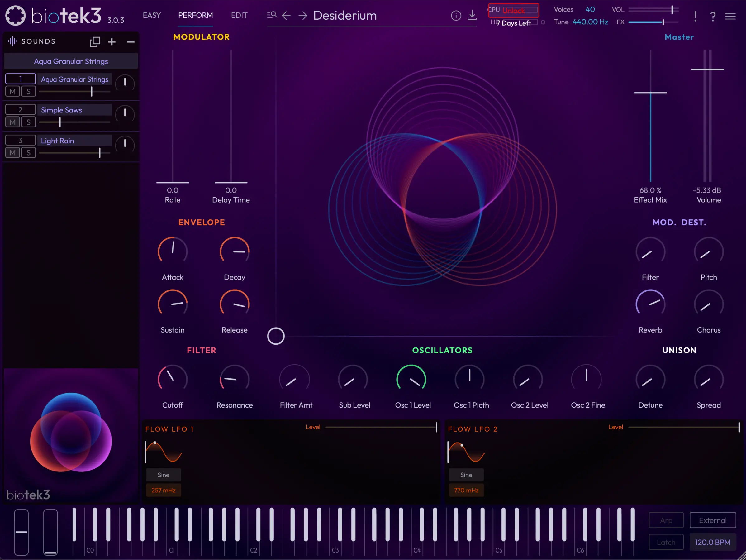Switch to the EDIT tab
This screenshot has width=746, height=560.
239,15
